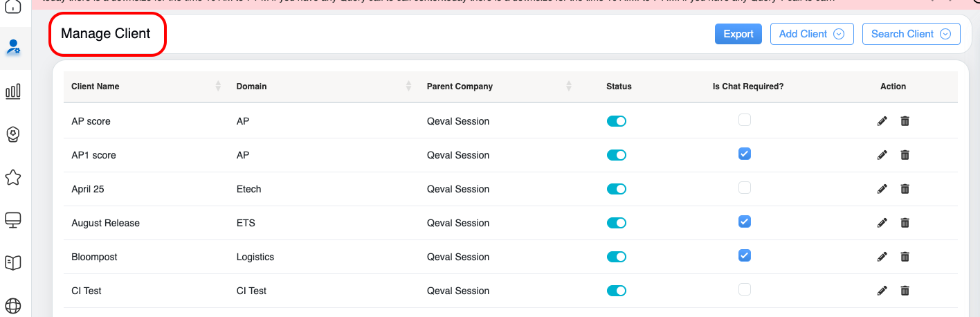Open the bar chart reports icon

click(x=13, y=91)
